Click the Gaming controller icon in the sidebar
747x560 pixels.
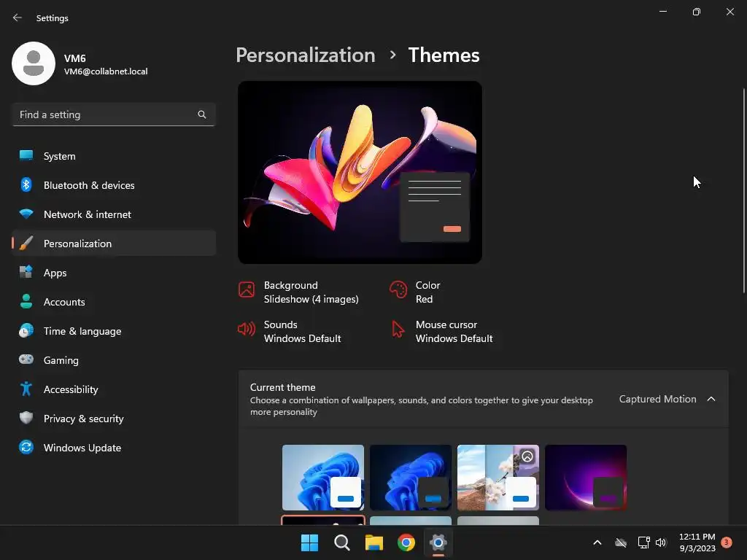click(x=26, y=359)
